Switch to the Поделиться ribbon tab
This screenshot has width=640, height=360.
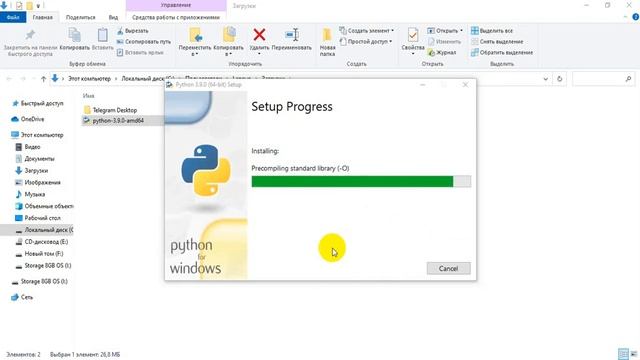click(80, 17)
